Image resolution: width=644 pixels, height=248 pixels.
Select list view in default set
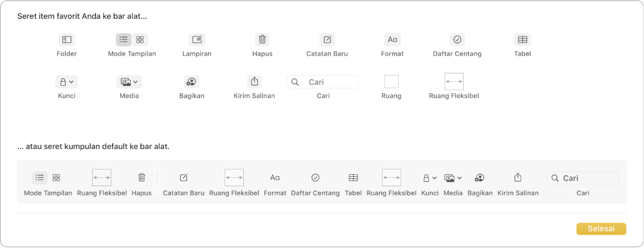point(40,178)
